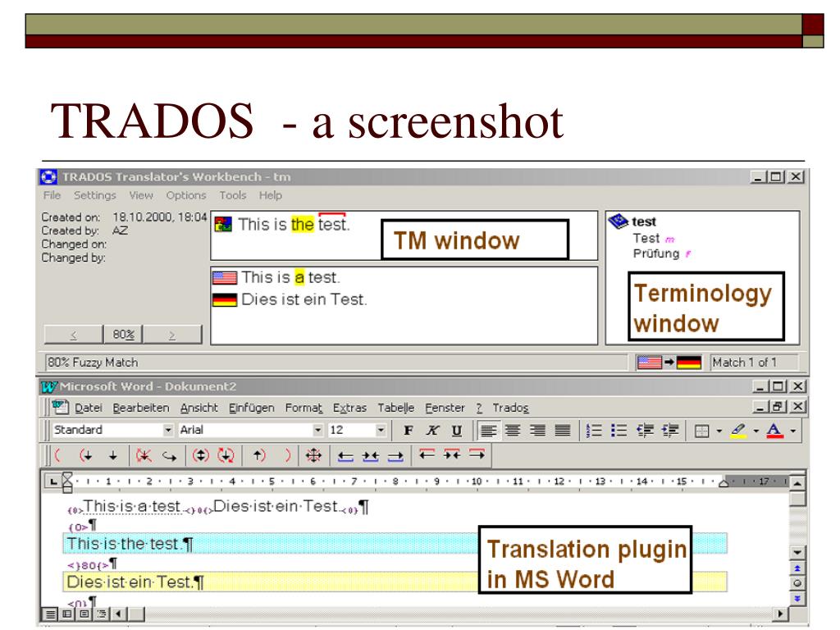The width and height of the screenshot is (840, 630).
Task: Toggle underline with the U button
Action: 457,430
